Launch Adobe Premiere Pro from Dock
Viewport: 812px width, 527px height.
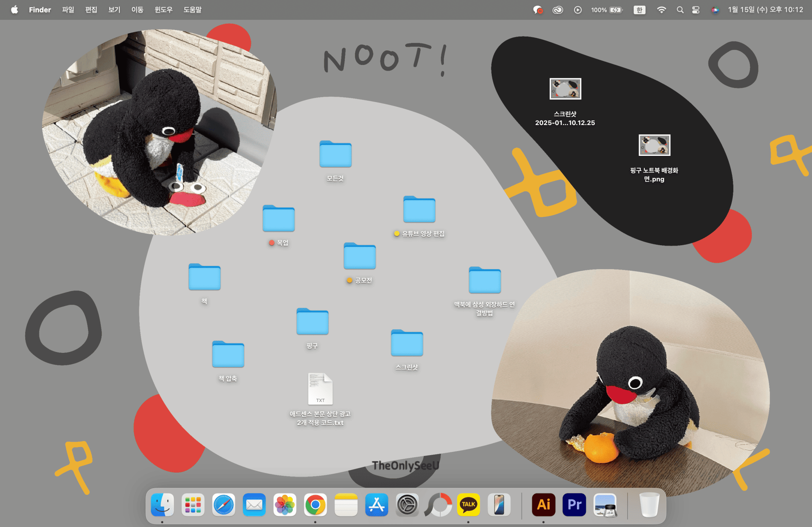574,505
